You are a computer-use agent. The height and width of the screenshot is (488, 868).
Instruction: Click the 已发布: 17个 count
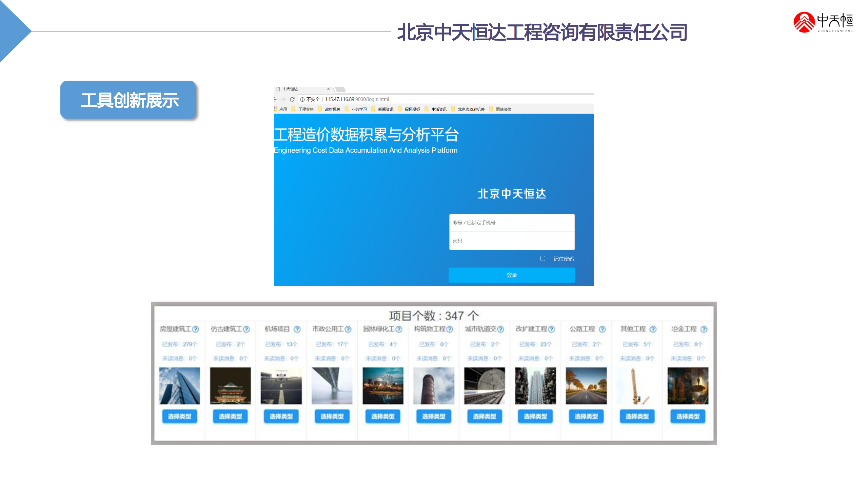(332, 344)
